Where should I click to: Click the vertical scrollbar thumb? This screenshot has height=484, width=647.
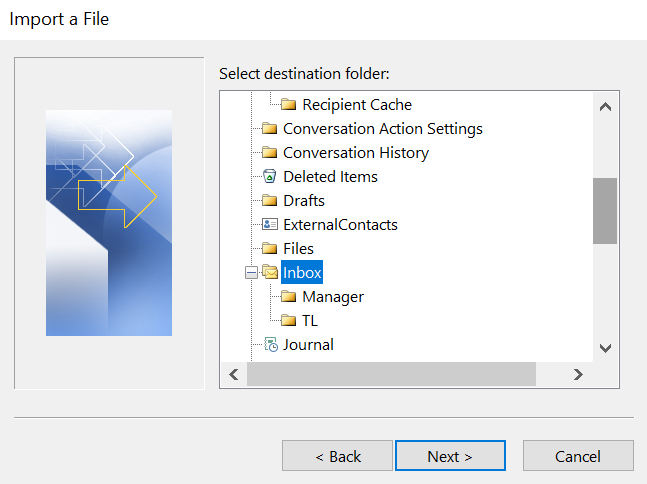[604, 210]
